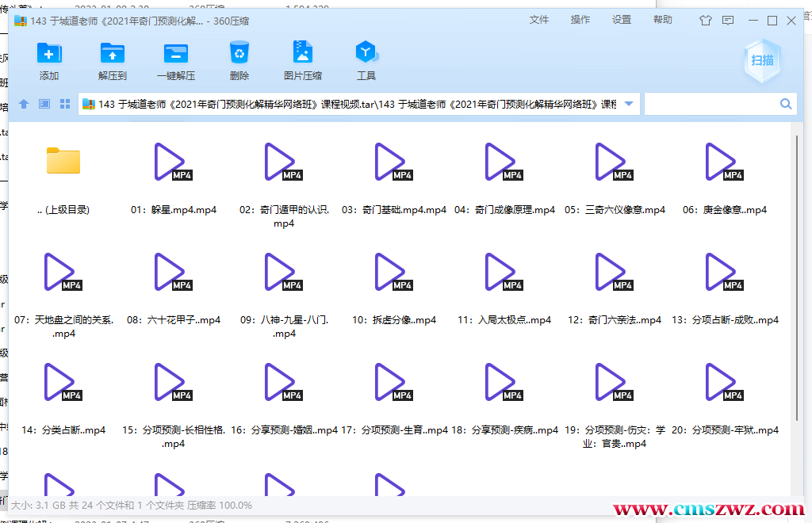Image resolution: width=812 pixels, height=523 pixels.
Task: Click the magnifier icon in the search box
Action: (x=786, y=103)
